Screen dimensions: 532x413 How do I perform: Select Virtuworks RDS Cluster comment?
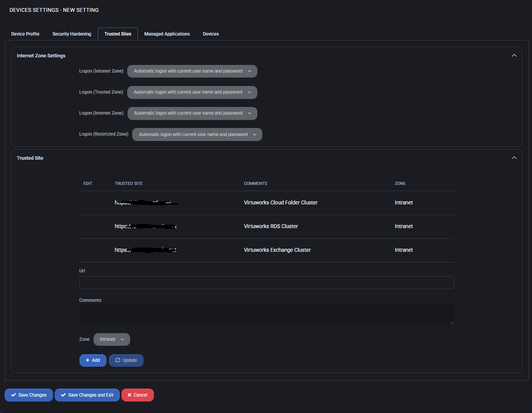point(271,226)
